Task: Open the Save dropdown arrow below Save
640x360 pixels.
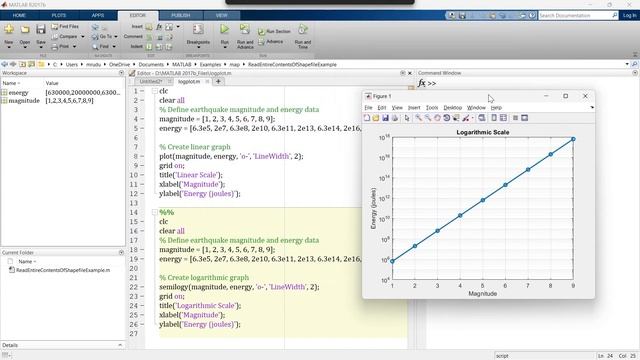Action: [x=41, y=47]
